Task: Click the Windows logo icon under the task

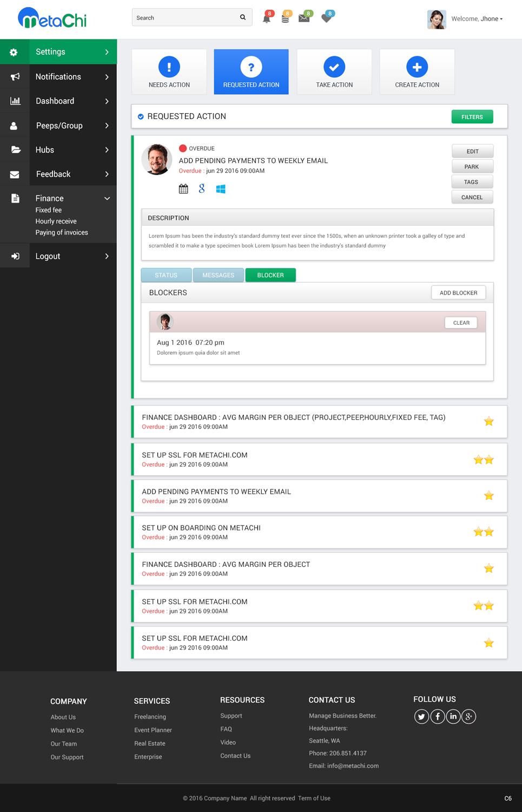Action: (221, 189)
